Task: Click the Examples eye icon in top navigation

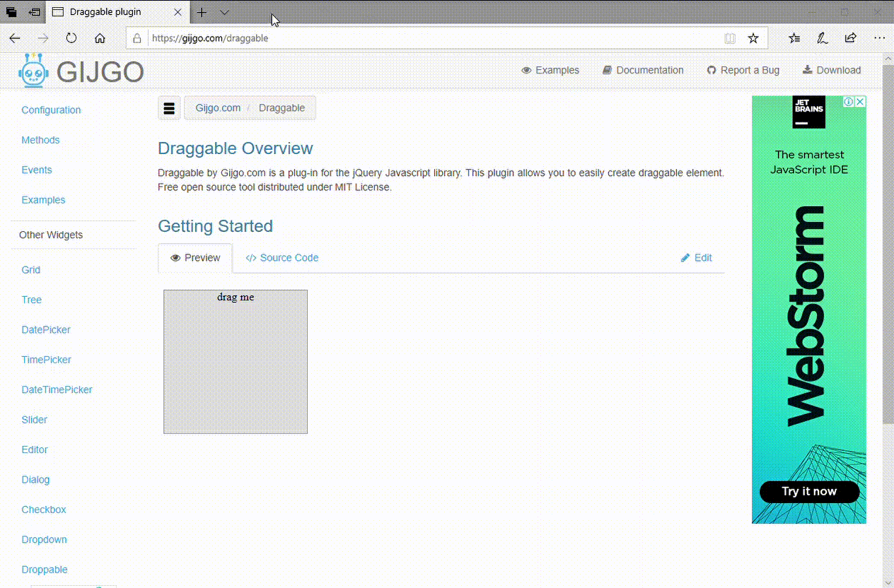Action: pyautogui.click(x=526, y=70)
